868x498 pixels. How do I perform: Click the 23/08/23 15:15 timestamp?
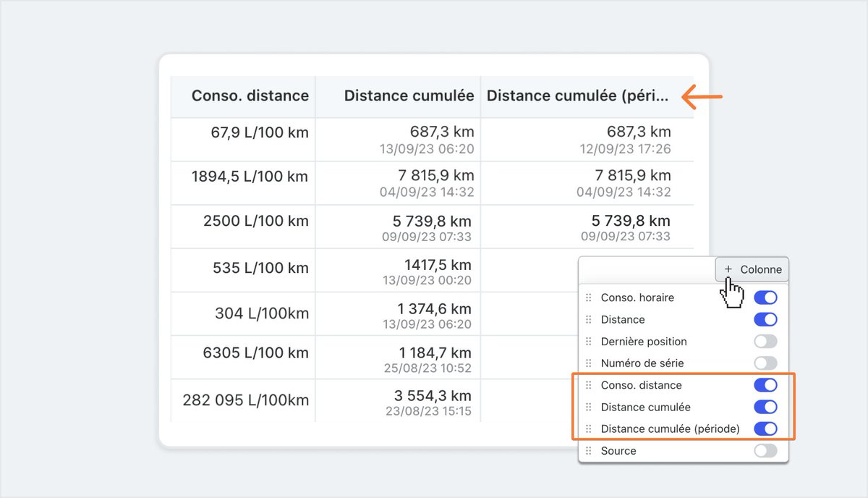coord(427,411)
